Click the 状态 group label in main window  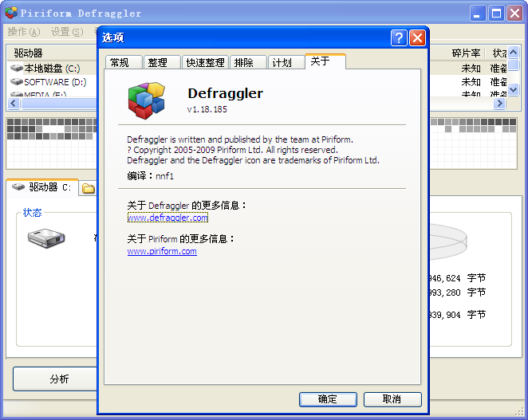point(32,212)
